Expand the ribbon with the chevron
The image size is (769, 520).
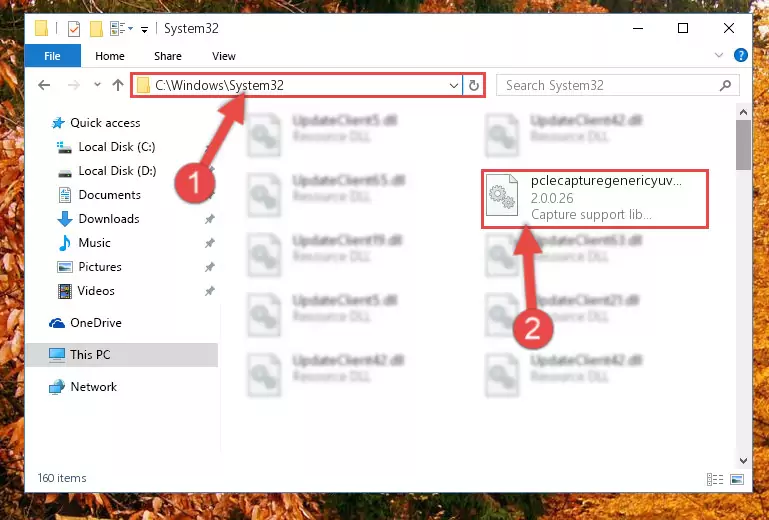coord(719,55)
